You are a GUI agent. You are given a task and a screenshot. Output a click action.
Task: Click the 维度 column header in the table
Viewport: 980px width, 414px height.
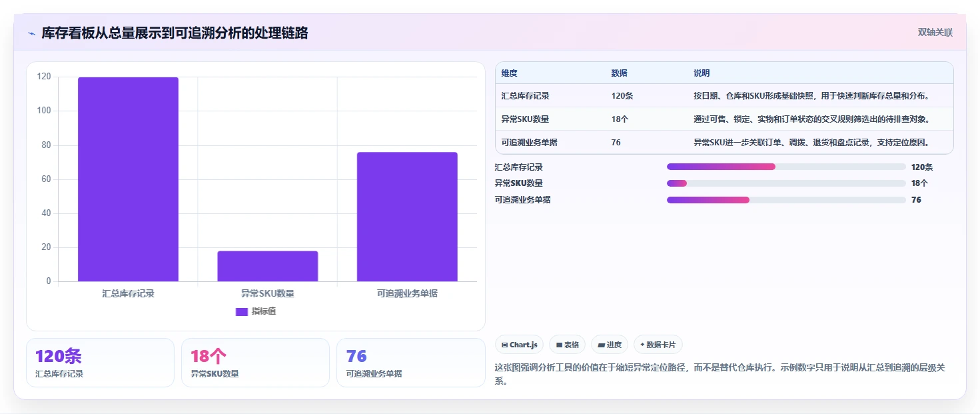click(x=510, y=73)
